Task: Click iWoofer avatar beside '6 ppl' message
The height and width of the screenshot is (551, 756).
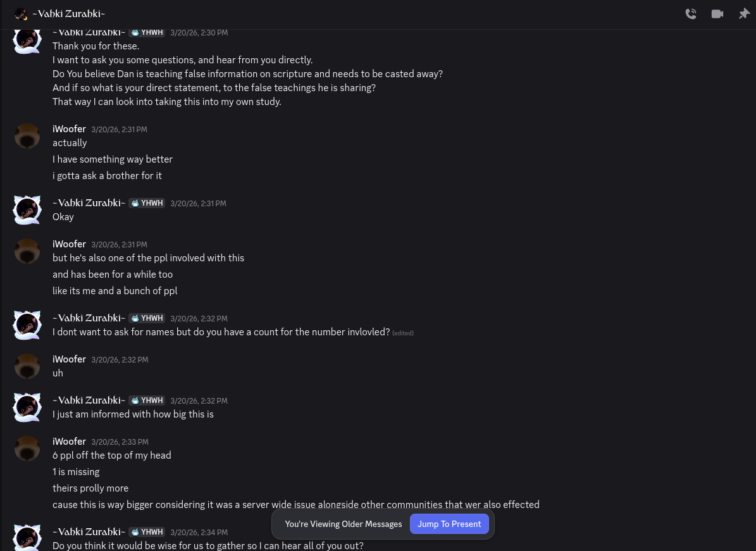Action: 27,449
